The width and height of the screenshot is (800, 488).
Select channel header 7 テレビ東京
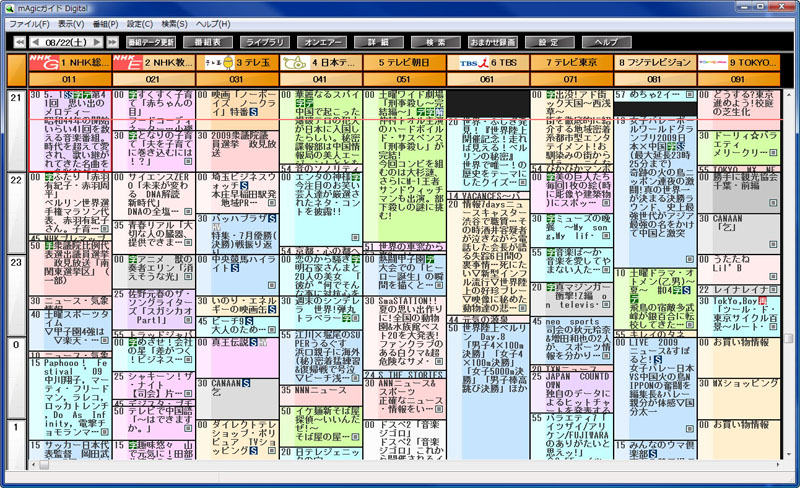pyautogui.click(x=571, y=62)
